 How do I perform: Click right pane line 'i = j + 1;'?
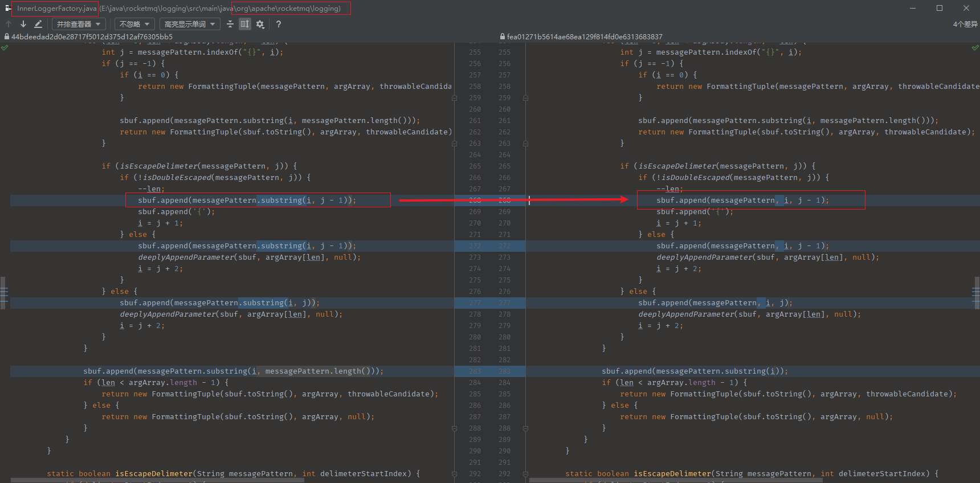(679, 223)
